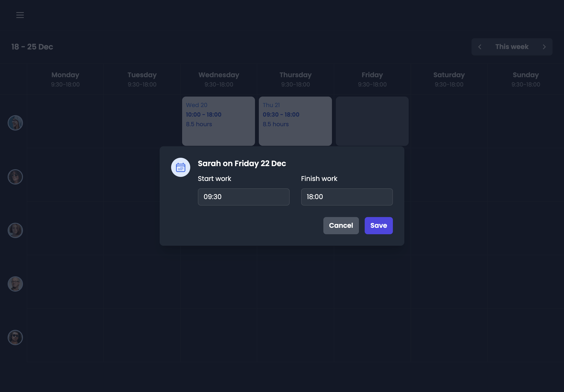This screenshot has height=392, width=564.
Task: Go to previous week arrow
Action: 480,47
